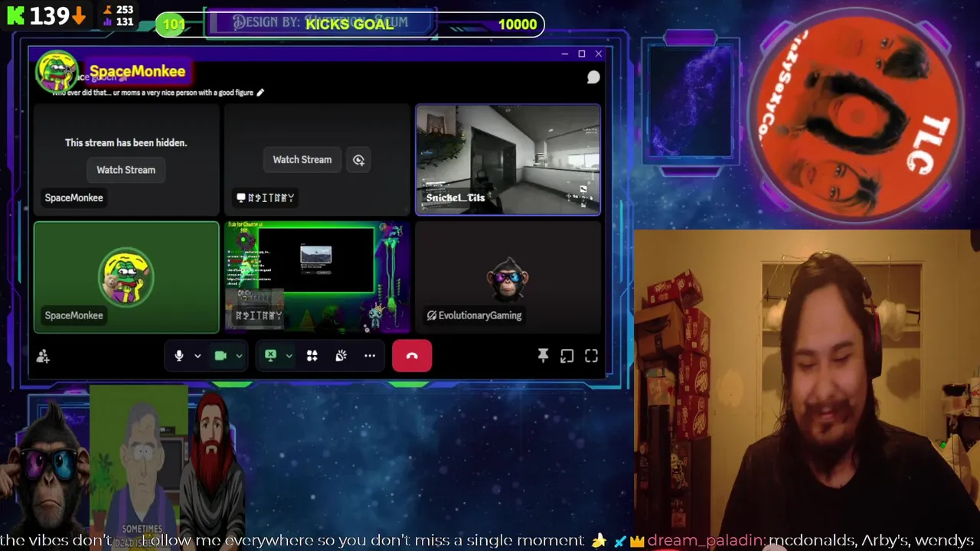Select the green-bordered stream preview tile
Screen dimensions: 980x551
317,278
